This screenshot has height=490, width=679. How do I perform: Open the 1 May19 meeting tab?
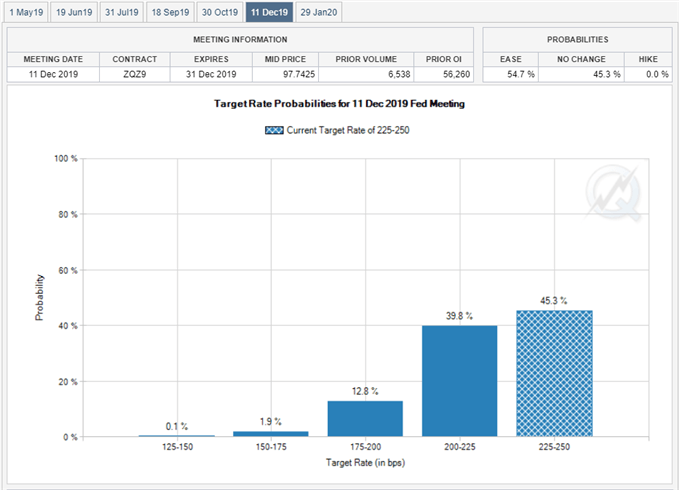point(24,11)
